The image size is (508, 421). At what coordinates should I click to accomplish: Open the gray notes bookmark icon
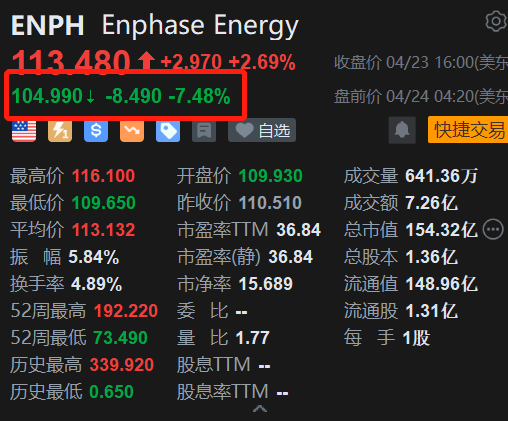(204, 130)
